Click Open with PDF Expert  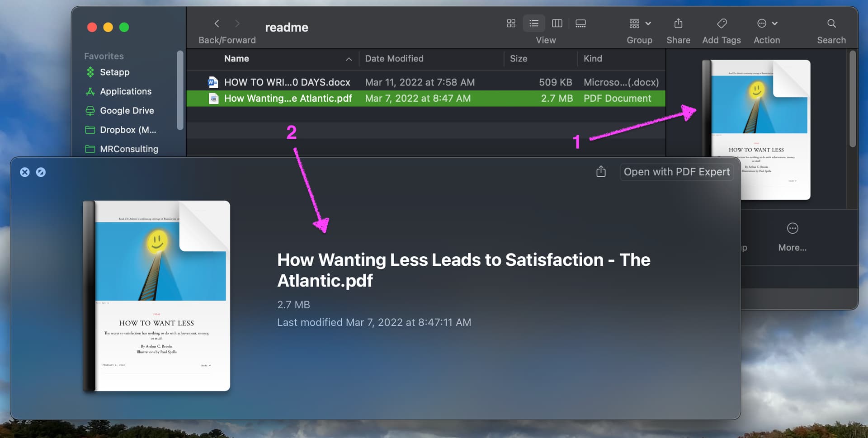(x=677, y=172)
